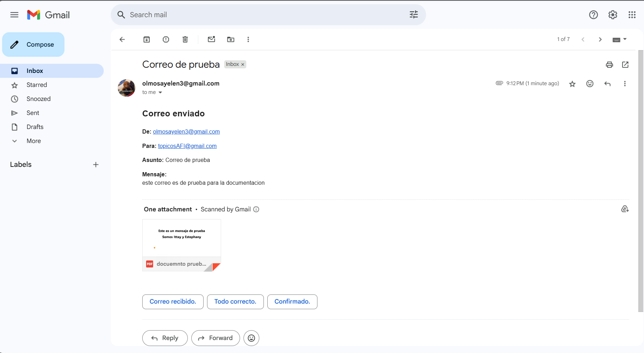This screenshot has height=353, width=644.
Task: Open message More options three dots
Action: (x=625, y=83)
